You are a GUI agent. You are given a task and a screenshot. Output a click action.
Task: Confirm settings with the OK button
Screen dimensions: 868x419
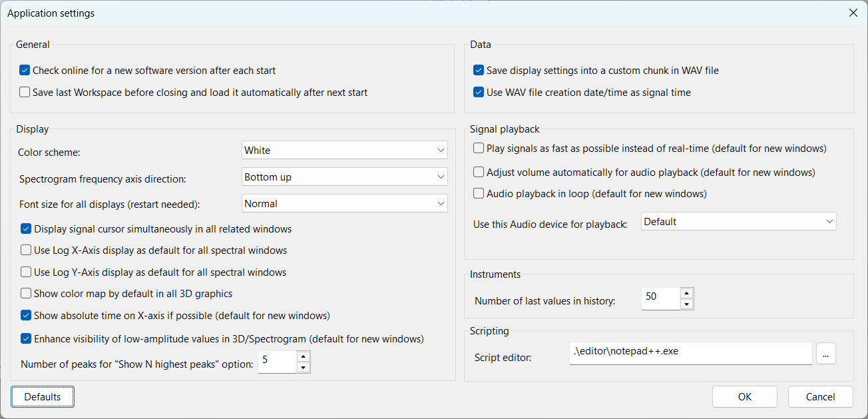click(x=744, y=397)
